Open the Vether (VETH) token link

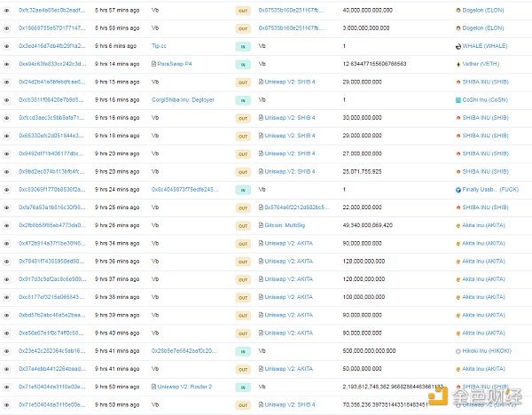pyautogui.click(x=481, y=64)
